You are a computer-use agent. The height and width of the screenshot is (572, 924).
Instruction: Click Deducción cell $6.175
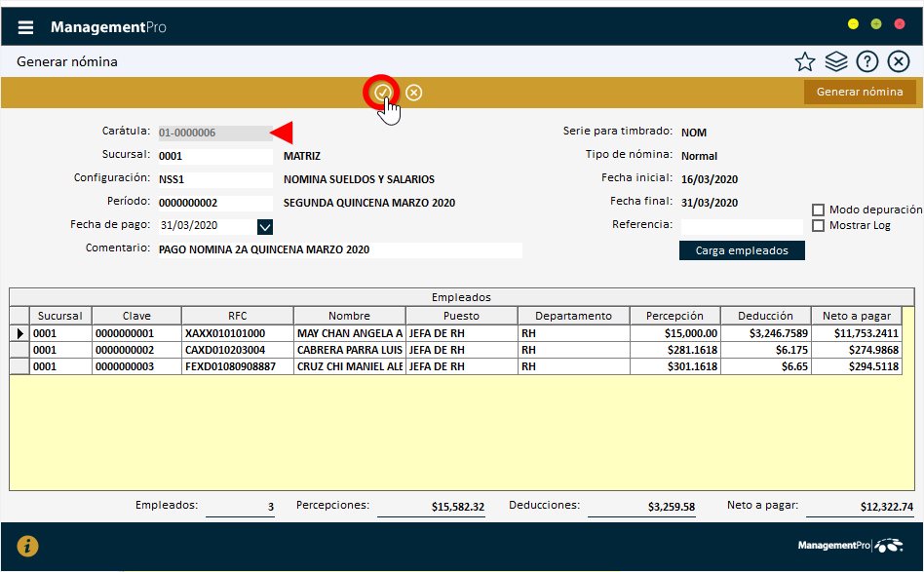[766, 350]
